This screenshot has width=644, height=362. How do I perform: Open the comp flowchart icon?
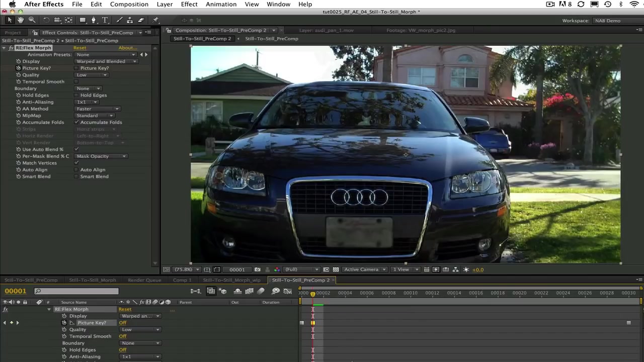455,269
